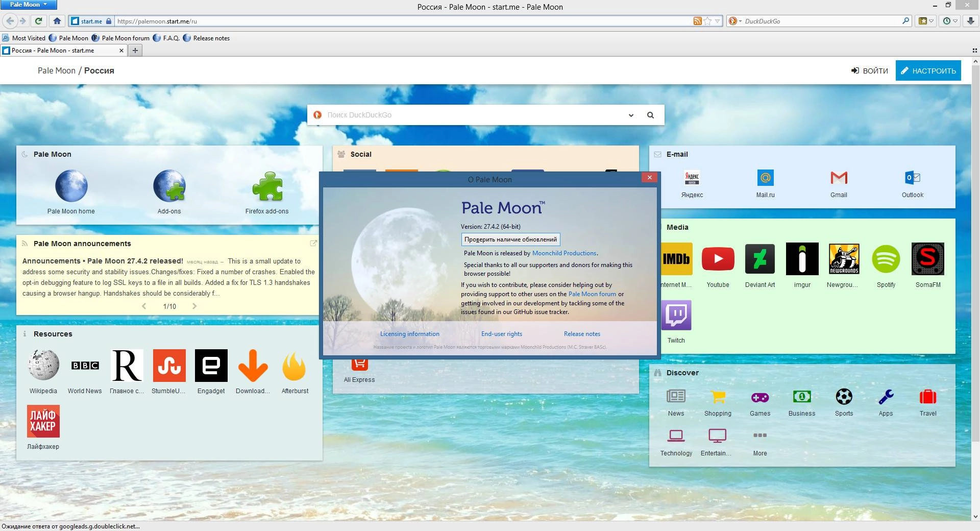Open the Sports discover icon
This screenshot has height=531, width=980.
[844, 397]
